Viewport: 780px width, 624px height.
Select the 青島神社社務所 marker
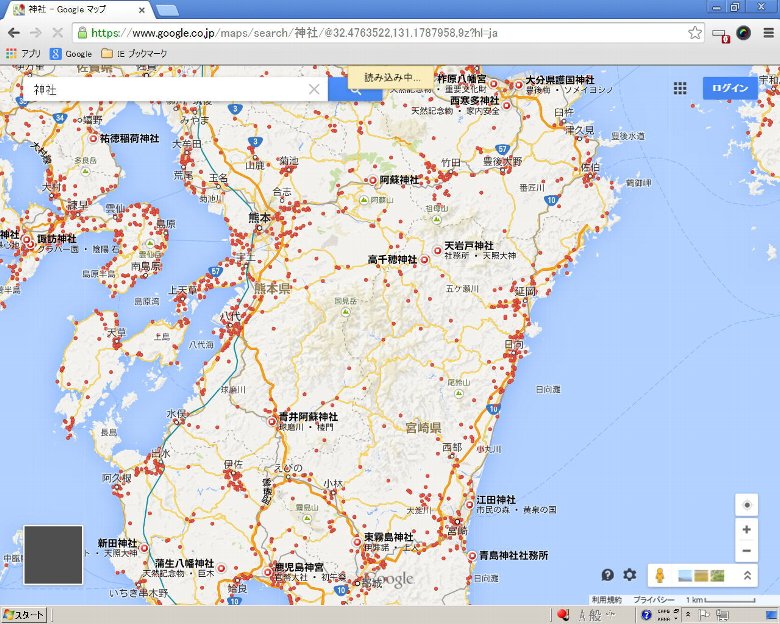click(472, 555)
